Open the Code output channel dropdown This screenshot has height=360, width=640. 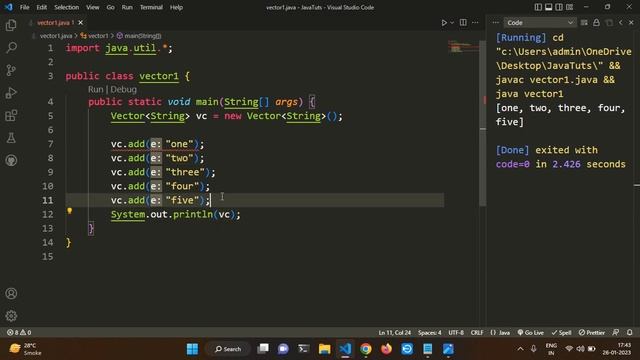tap(540, 22)
